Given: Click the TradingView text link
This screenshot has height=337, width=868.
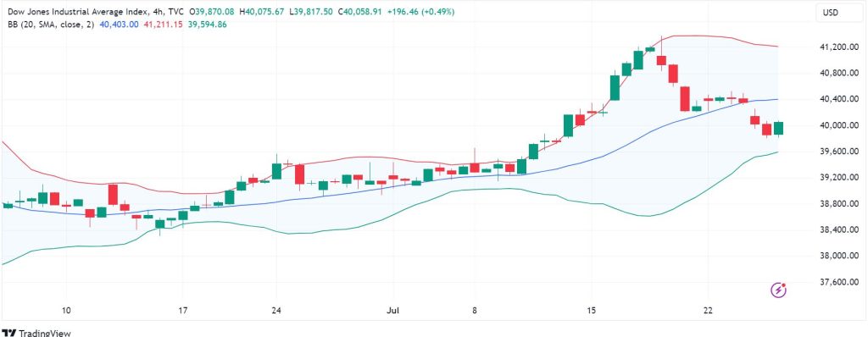Looking at the screenshot, I should coord(46,333).
